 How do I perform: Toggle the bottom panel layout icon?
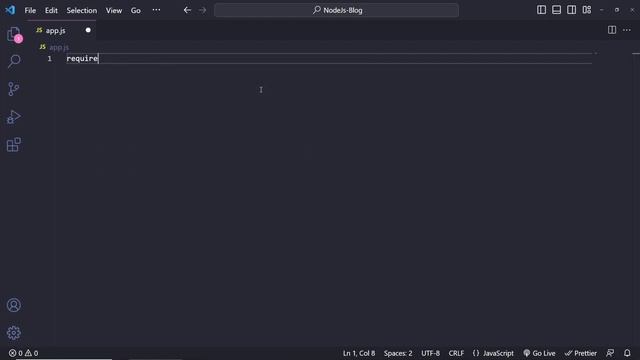click(556, 10)
